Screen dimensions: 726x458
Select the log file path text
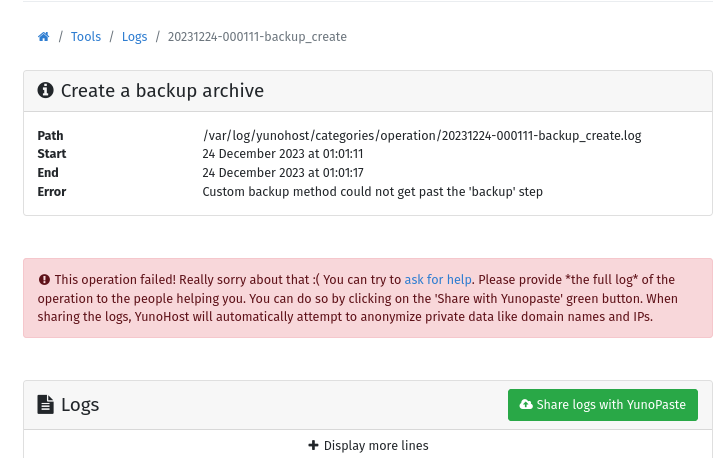click(422, 136)
